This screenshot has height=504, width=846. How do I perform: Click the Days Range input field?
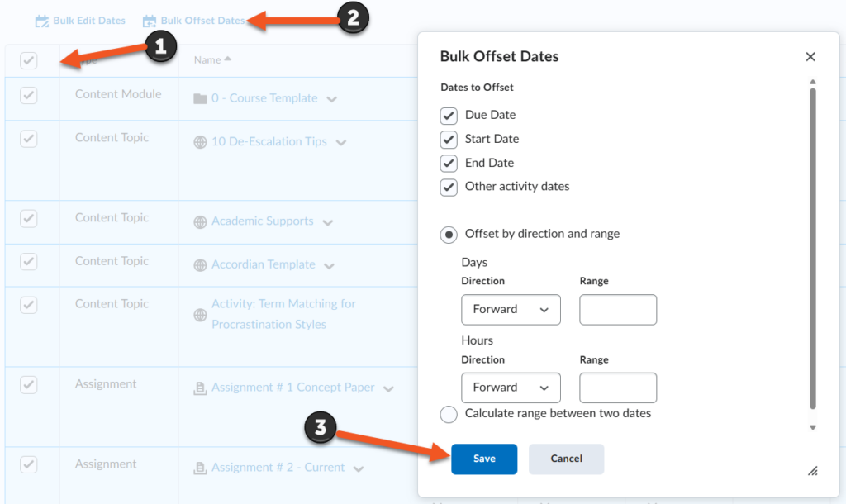(618, 310)
